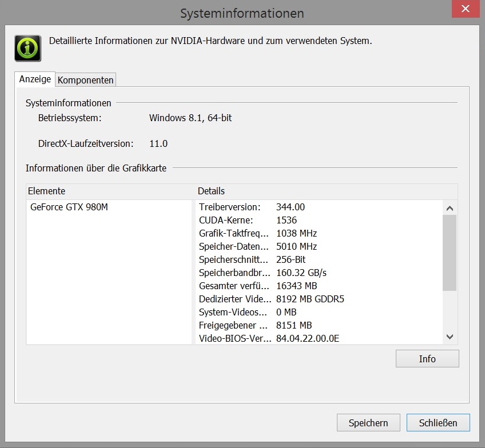485x448 pixels.
Task: Open the Komponenten tab
Action: coord(85,80)
